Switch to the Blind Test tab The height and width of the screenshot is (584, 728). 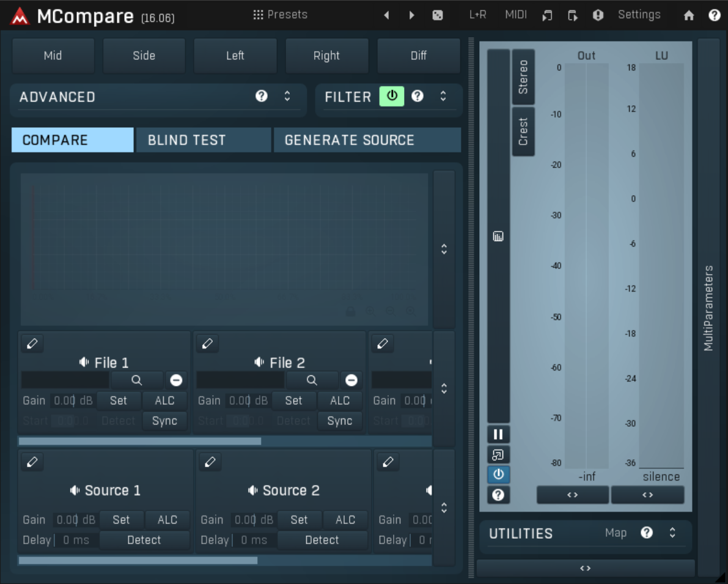[204, 140]
